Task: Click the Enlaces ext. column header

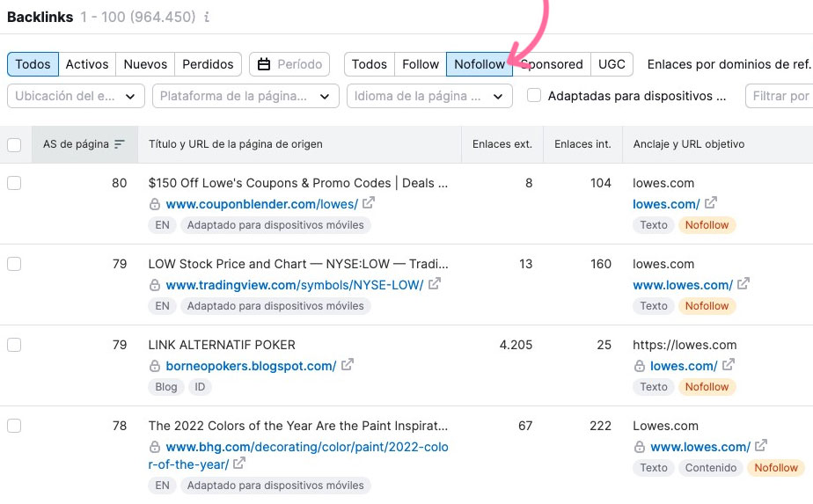Action: point(502,144)
